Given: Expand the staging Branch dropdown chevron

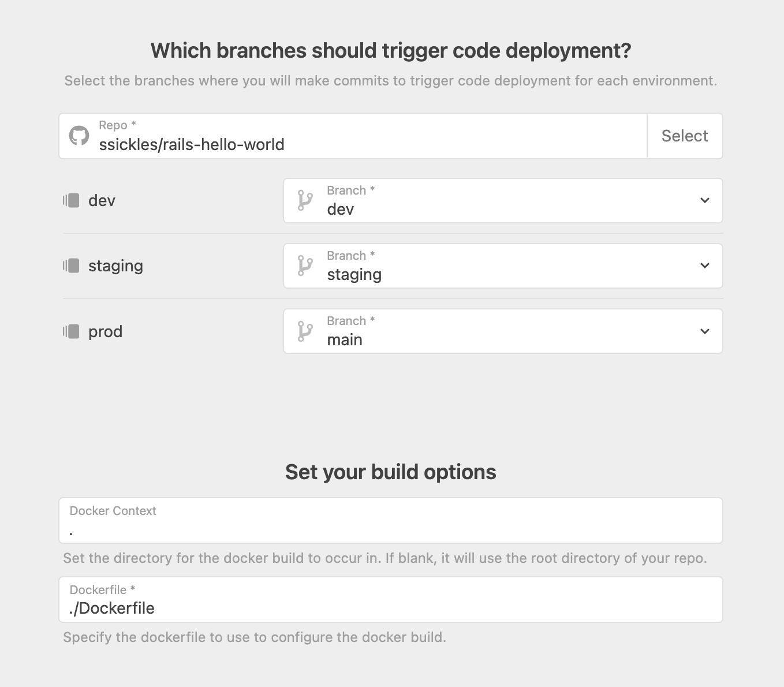Looking at the screenshot, I should (x=704, y=266).
